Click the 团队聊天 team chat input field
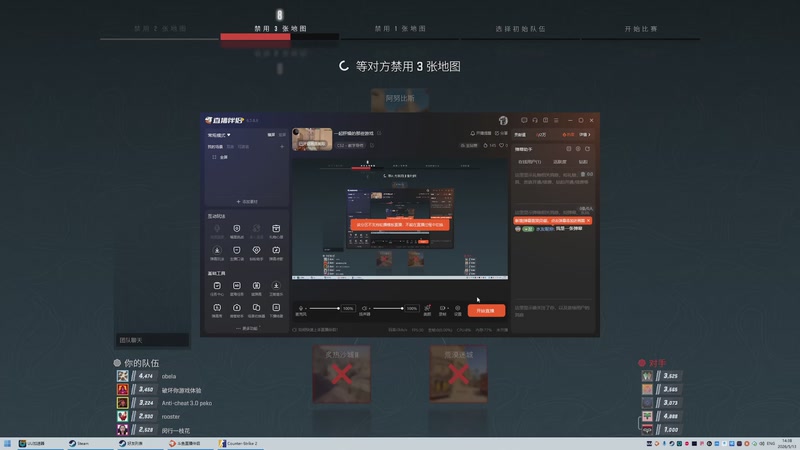The image size is (800, 450). (152, 340)
